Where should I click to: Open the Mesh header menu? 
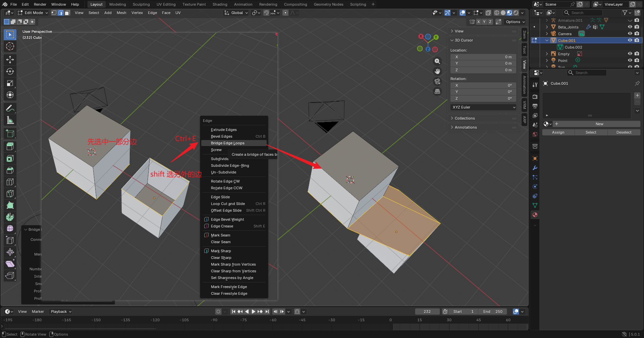pyautogui.click(x=121, y=13)
